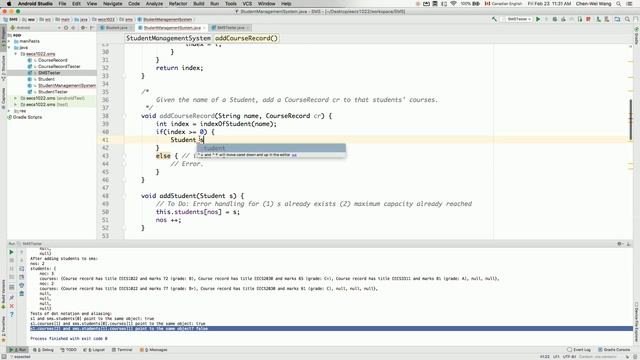
Task: Open the Navigate menu
Action: click(113, 4)
